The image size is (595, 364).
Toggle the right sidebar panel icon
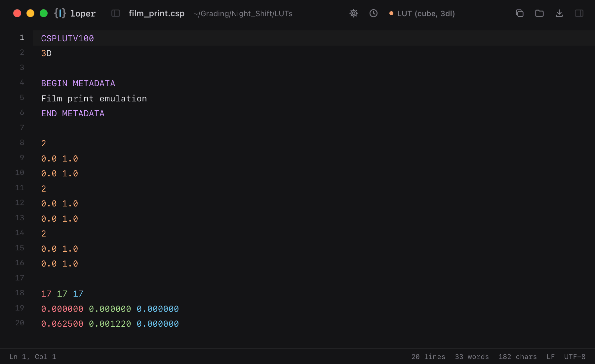(579, 13)
